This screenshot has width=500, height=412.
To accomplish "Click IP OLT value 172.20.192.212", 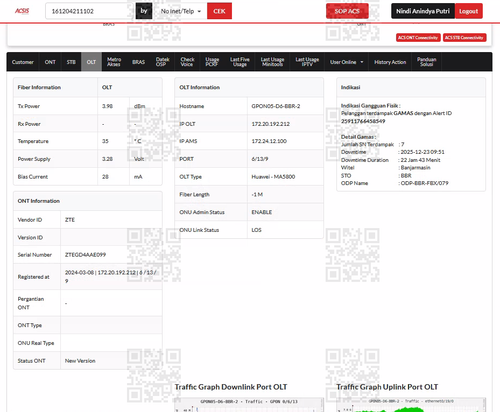I will pos(271,124).
